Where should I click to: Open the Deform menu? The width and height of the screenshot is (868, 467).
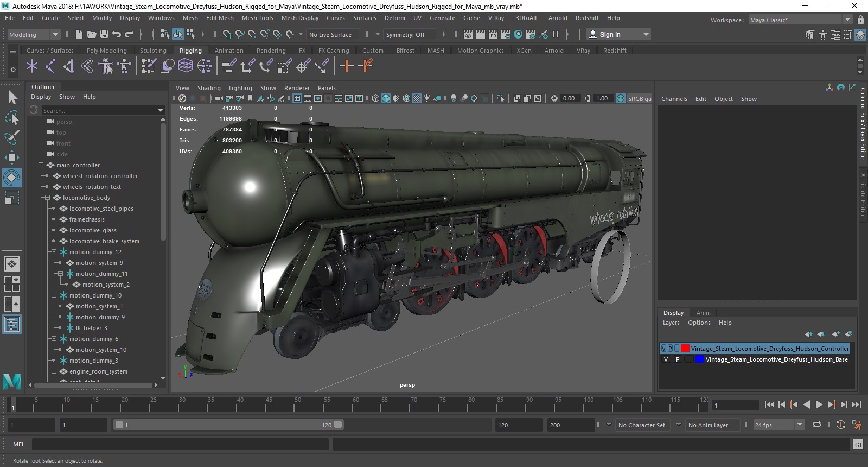[x=394, y=18]
